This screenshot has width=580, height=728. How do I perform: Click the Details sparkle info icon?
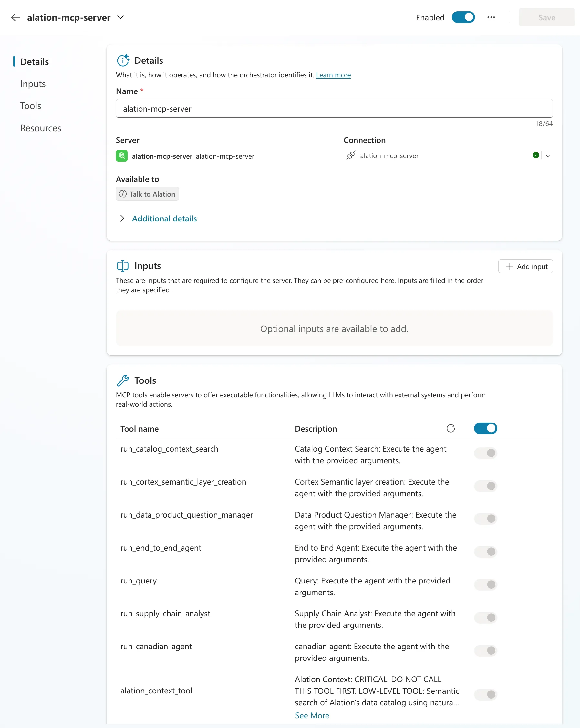coord(123,60)
